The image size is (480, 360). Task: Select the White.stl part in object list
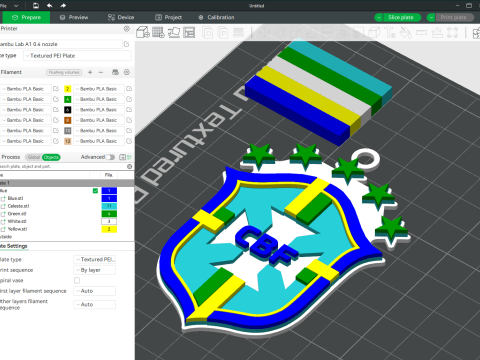(x=17, y=221)
